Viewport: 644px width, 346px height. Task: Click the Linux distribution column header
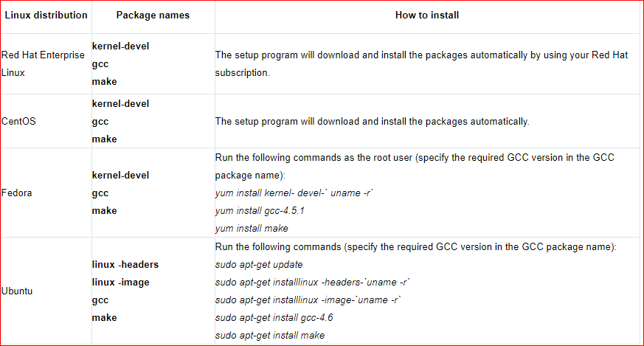point(46,15)
